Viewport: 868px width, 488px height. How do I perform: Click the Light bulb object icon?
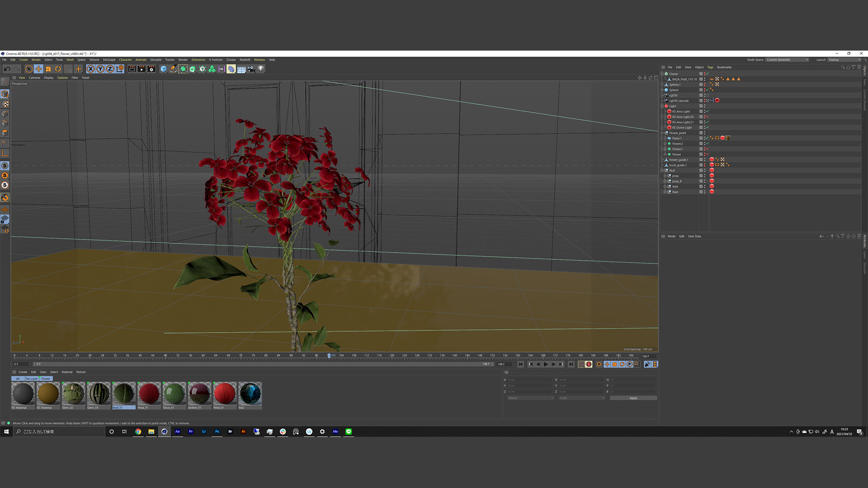point(261,69)
